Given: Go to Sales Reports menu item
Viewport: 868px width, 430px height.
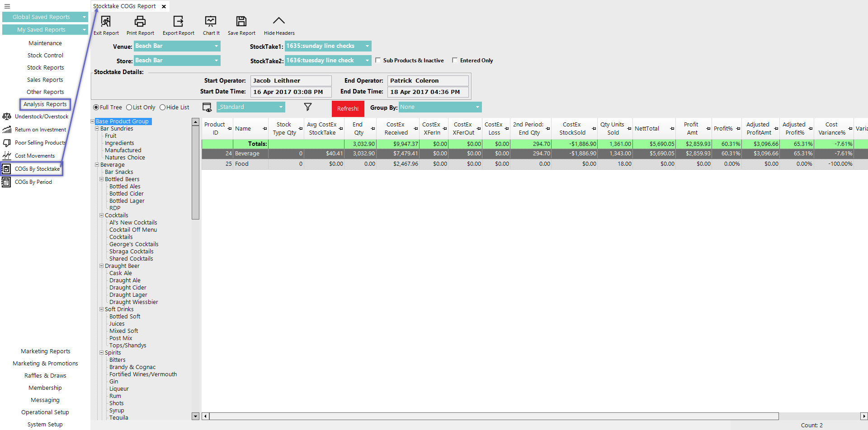Looking at the screenshot, I should pos(45,80).
